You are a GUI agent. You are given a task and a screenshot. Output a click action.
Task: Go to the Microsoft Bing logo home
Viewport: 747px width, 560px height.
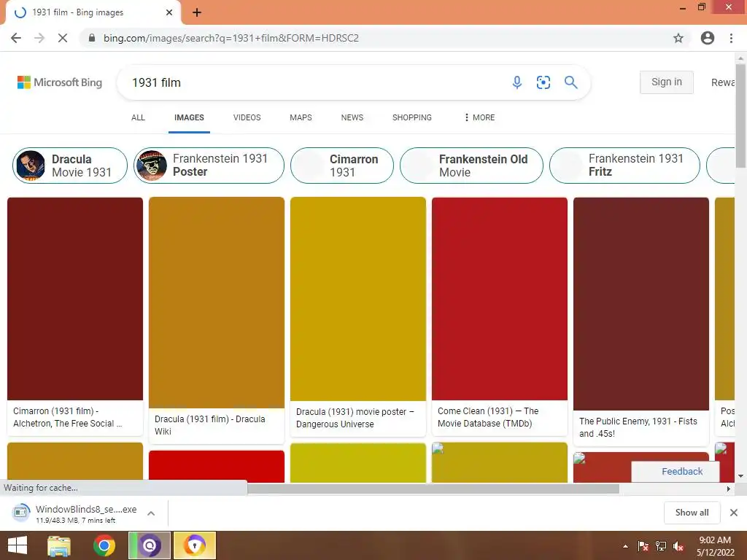60,82
